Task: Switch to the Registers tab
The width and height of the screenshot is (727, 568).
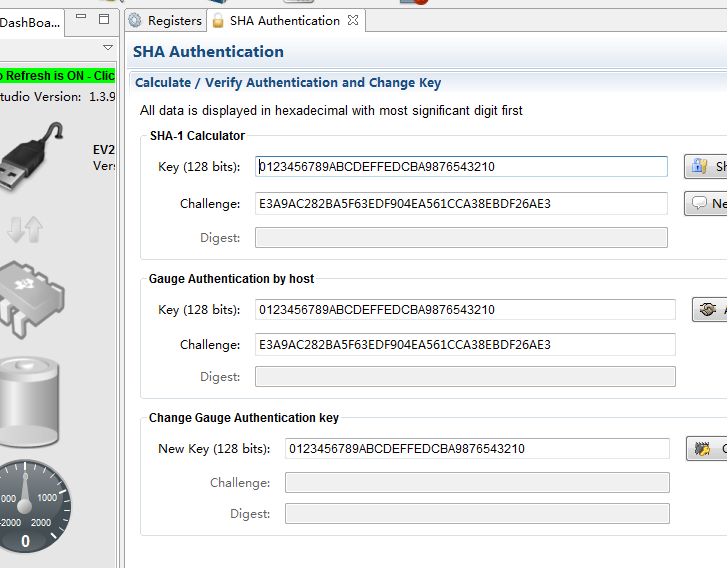Action: 165,21
